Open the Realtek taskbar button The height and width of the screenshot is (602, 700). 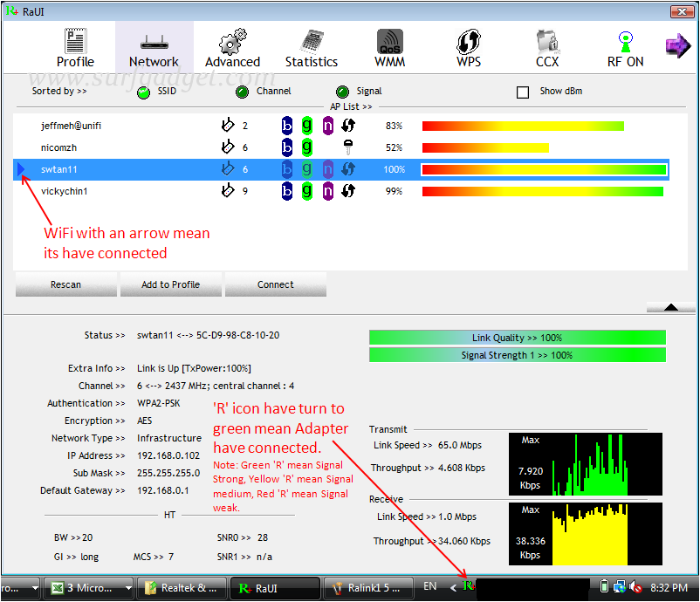[182, 589]
